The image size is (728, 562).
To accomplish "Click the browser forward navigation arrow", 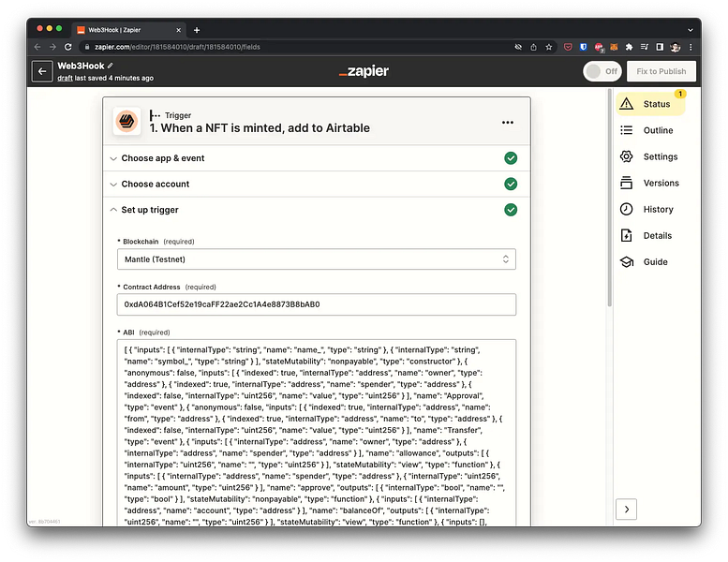I will [52, 47].
